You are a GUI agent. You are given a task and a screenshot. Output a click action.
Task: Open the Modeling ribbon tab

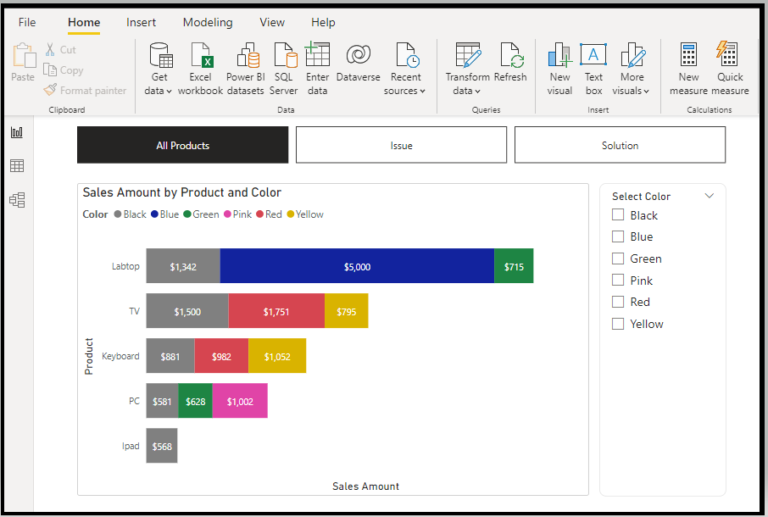tap(208, 23)
